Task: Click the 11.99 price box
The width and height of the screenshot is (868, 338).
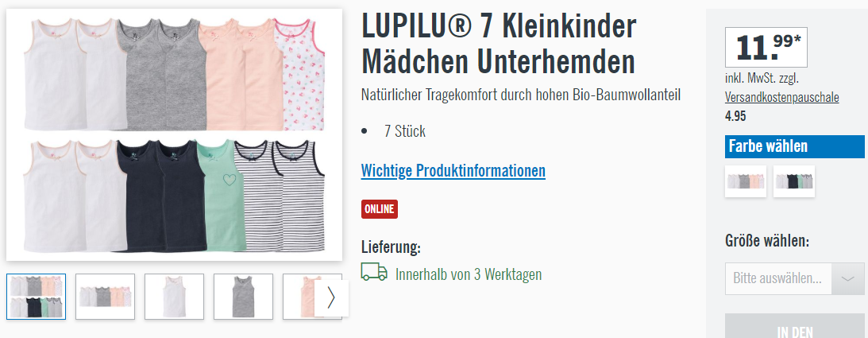Action: 766,47
